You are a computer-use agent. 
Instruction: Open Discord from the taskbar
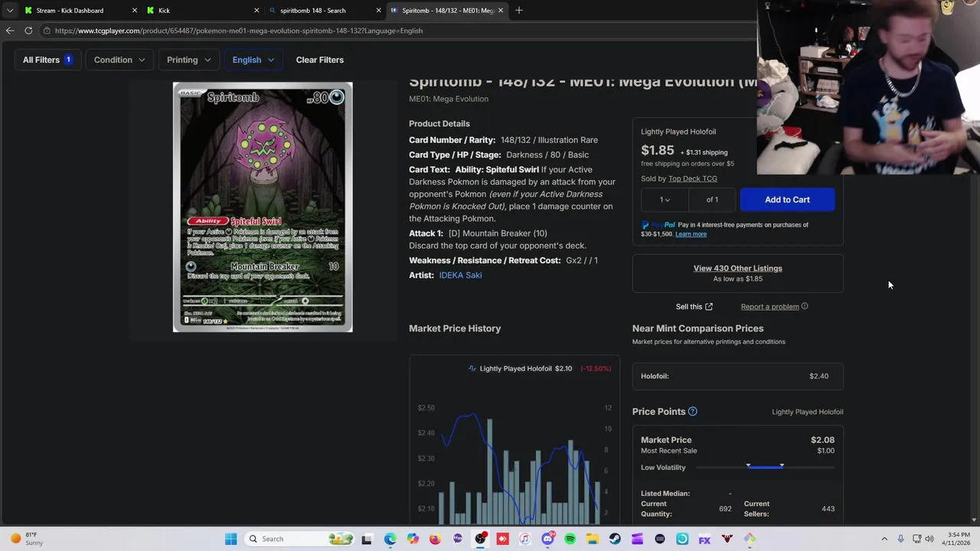(x=547, y=539)
